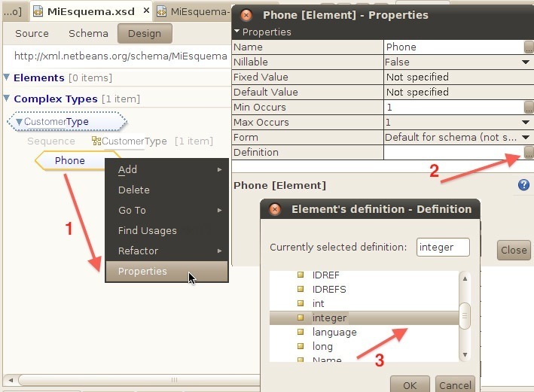Close the Element's definition dialog window

[x=275, y=209]
